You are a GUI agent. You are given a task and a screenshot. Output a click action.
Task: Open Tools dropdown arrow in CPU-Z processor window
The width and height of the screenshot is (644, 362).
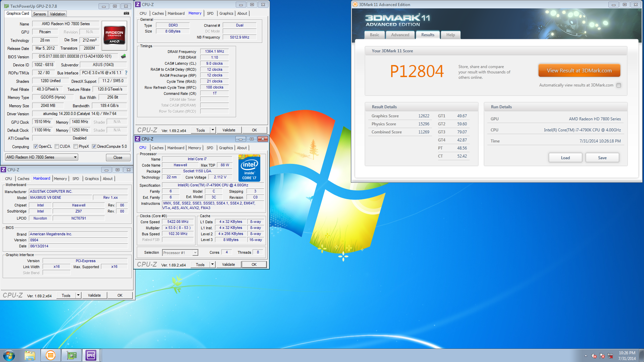tap(212, 264)
